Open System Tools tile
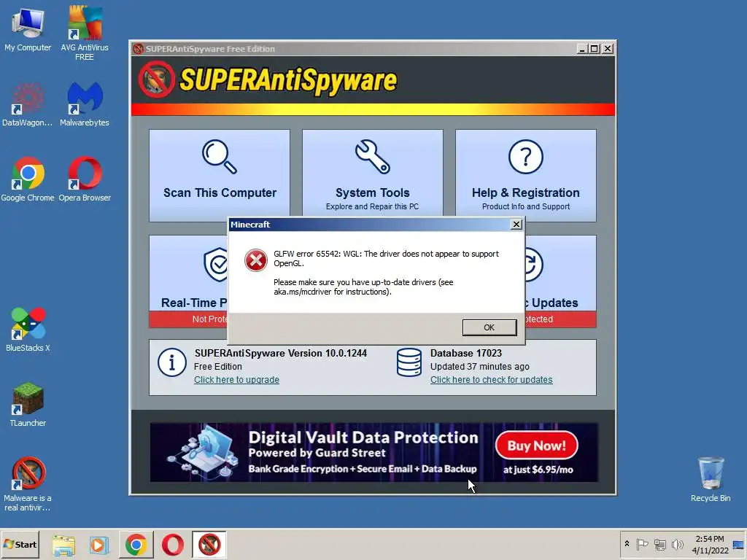Viewport: 747px width, 560px height. 373,172
